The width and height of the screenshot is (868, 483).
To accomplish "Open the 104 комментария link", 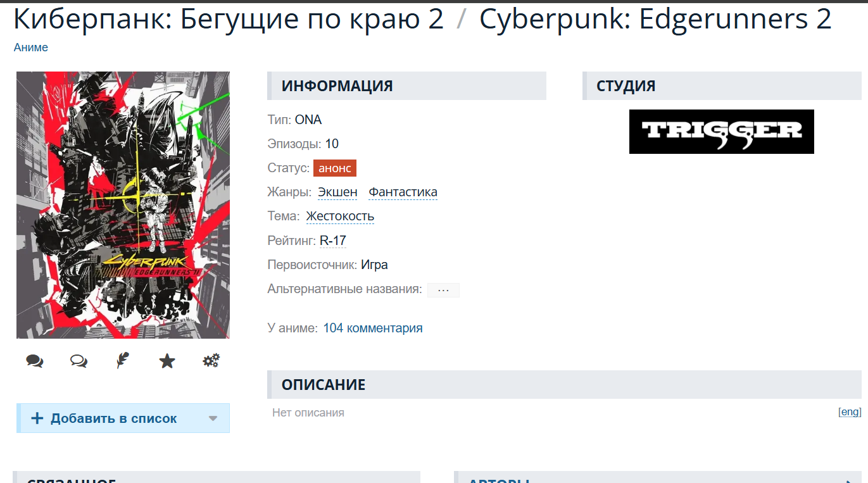I will click(373, 328).
